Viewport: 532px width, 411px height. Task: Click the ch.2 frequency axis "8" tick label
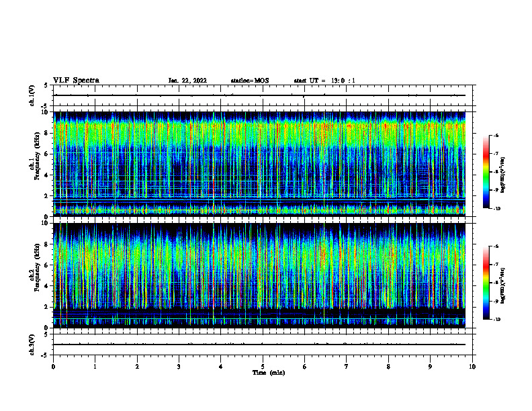(x=46, y=244)
